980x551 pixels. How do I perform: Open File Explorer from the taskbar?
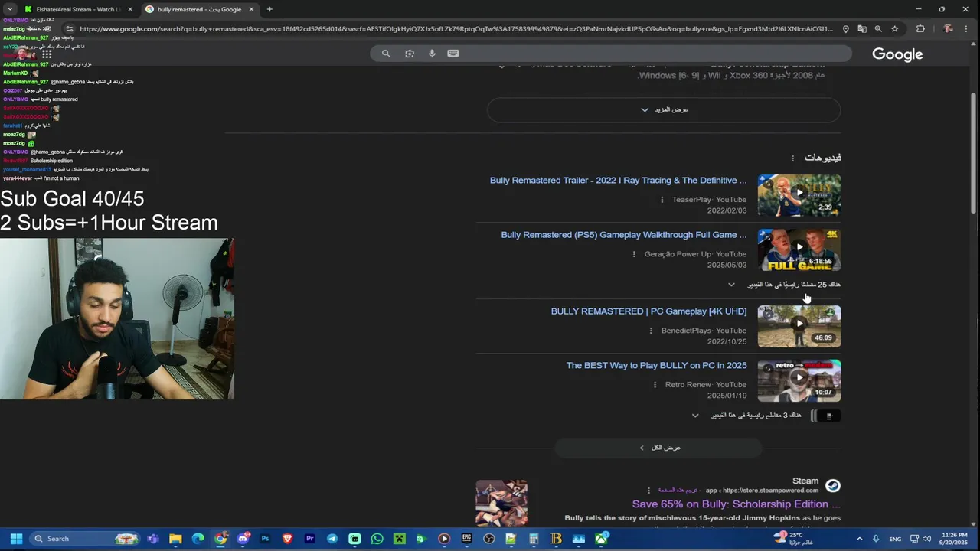click(175, 539)
